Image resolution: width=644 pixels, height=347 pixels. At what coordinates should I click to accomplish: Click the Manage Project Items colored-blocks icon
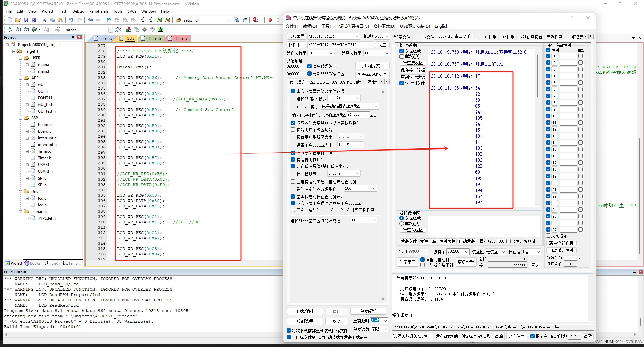(129, 29)
